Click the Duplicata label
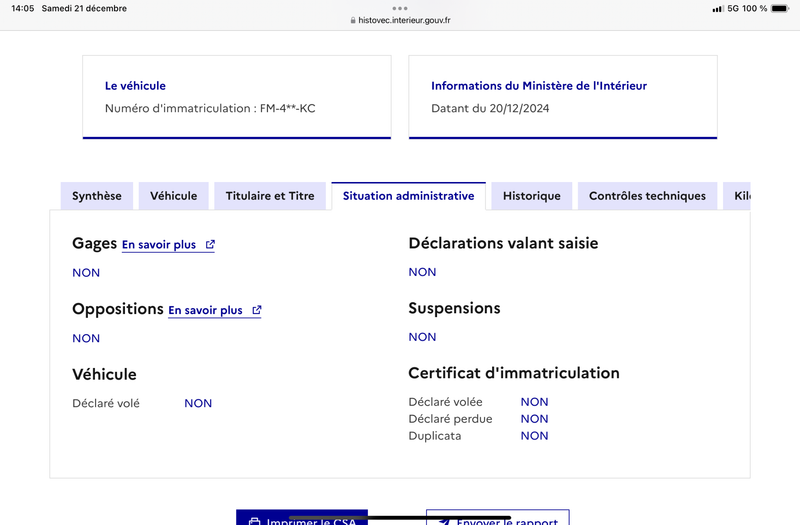The width and height of the screenshot is (800, 525). coord(435,436)
